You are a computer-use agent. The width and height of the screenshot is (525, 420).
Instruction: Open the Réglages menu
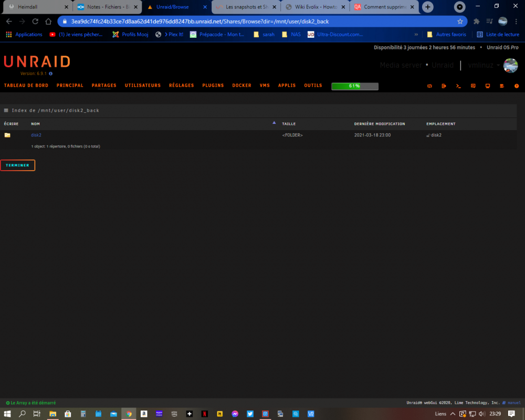[x=182, y=86]
